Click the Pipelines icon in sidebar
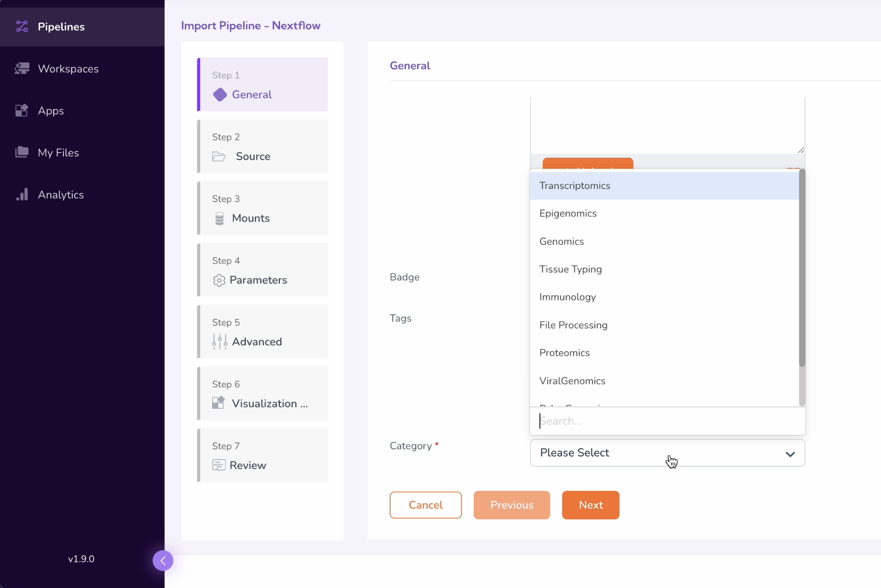 [x=22, y=27]
